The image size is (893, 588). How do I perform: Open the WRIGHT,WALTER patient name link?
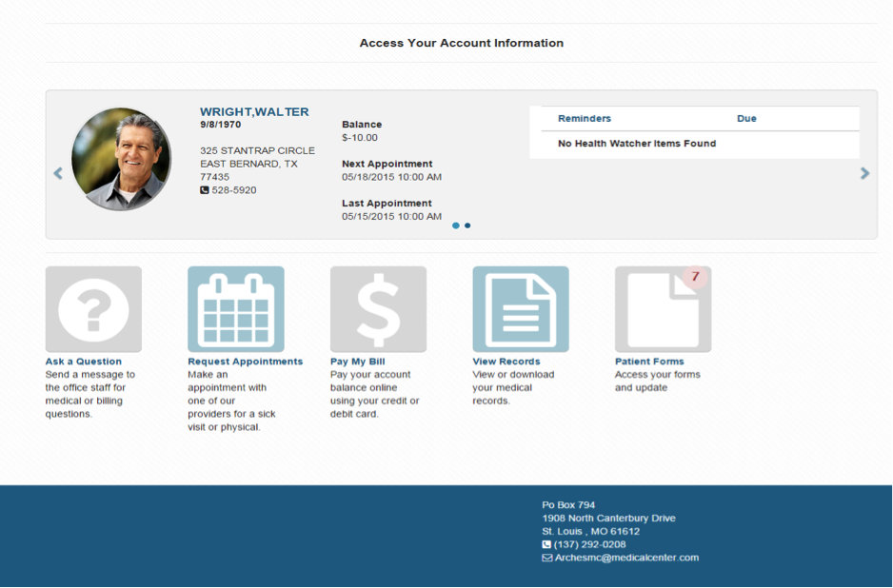pyautogui.click(x=254, y=112)
